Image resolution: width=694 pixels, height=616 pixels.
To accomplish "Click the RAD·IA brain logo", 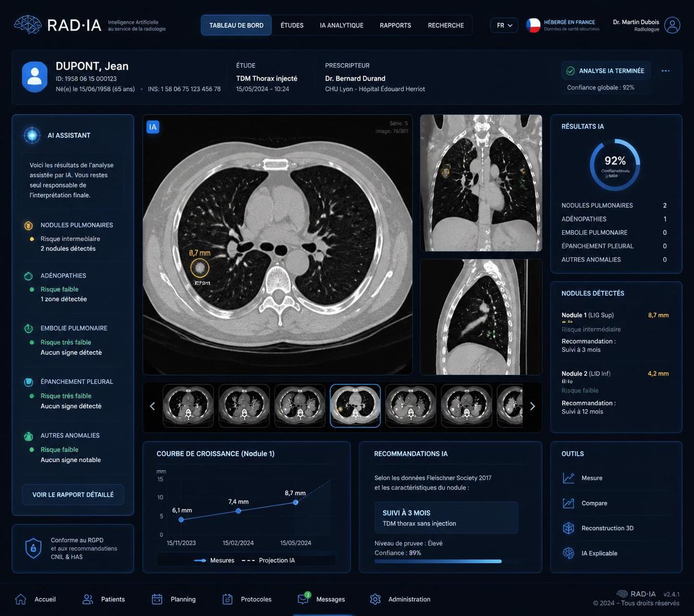I will (28, 25).
